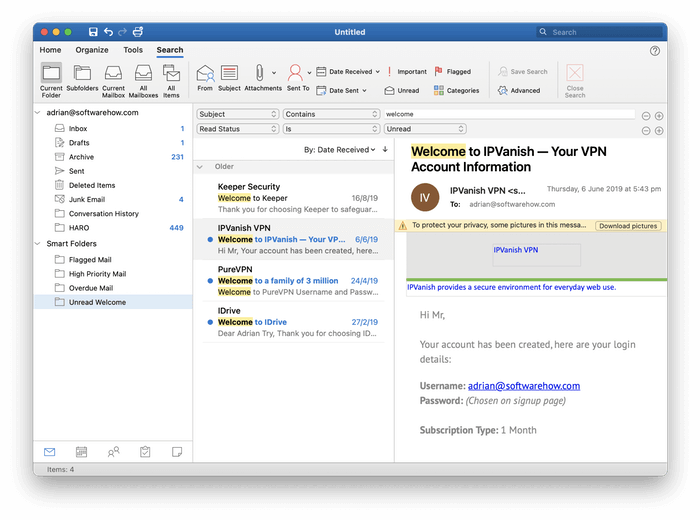Click Close Search button
This screenshot has width=700, height=520.
pyautogui.click(x=575, y=81)
